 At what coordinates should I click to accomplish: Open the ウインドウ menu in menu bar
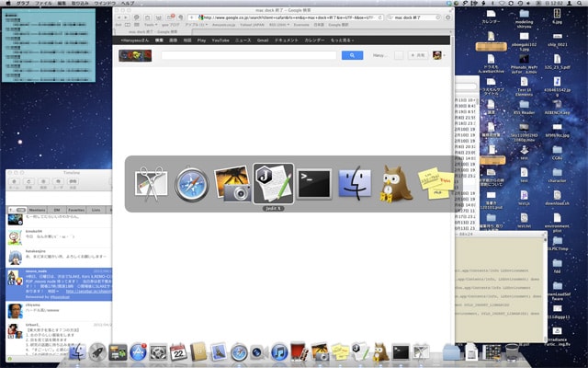105,3
